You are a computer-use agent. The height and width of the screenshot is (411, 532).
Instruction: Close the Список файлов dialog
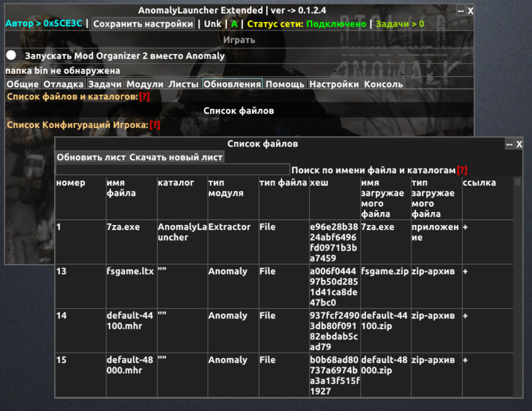point(519,144)
